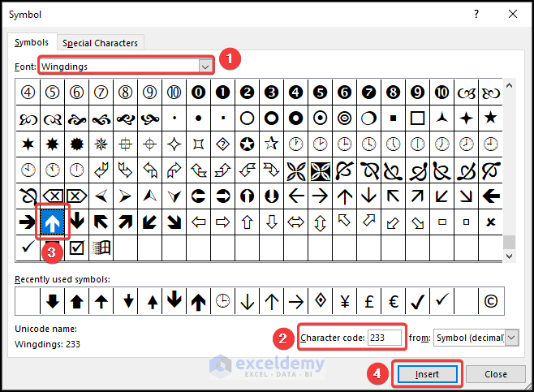Click the Close button
The height and width of the screenshot is (392, 534).
click(x=496, y=374)
